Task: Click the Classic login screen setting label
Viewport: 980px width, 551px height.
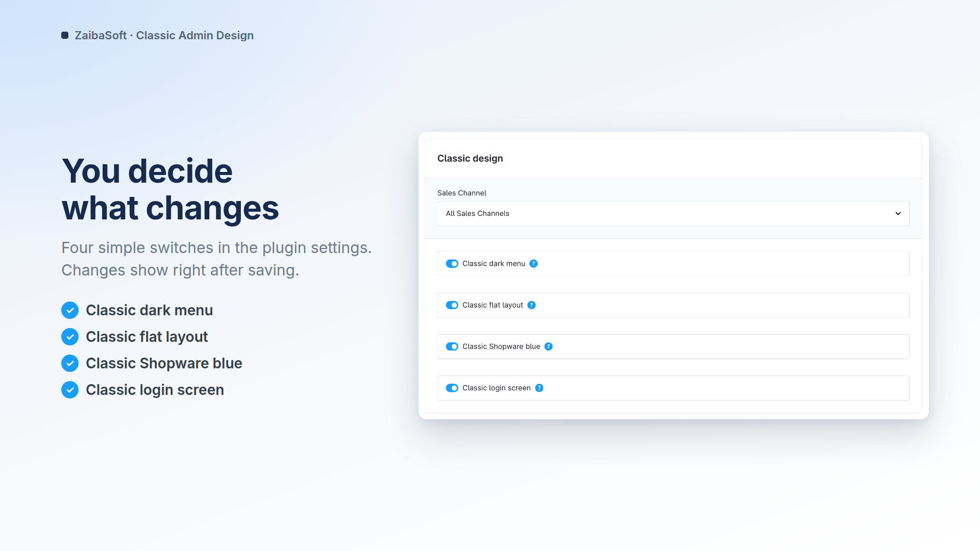Action: (497, 388)
